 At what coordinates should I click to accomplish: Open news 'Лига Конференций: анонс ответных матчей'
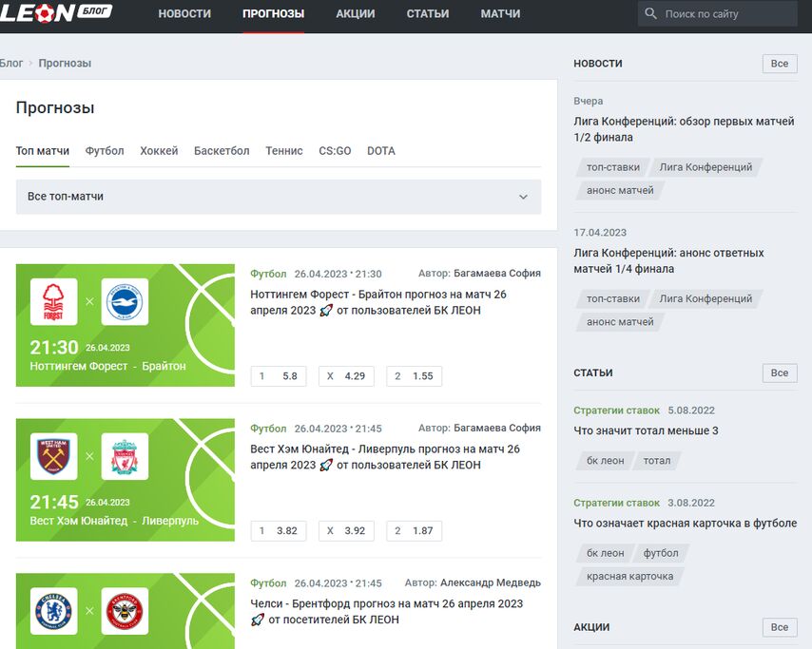tap(668, 261)
